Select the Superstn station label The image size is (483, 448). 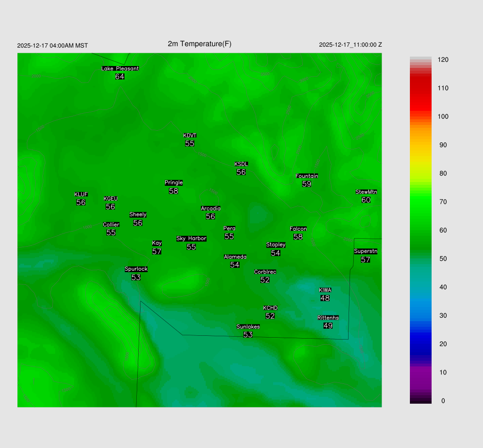365,251
